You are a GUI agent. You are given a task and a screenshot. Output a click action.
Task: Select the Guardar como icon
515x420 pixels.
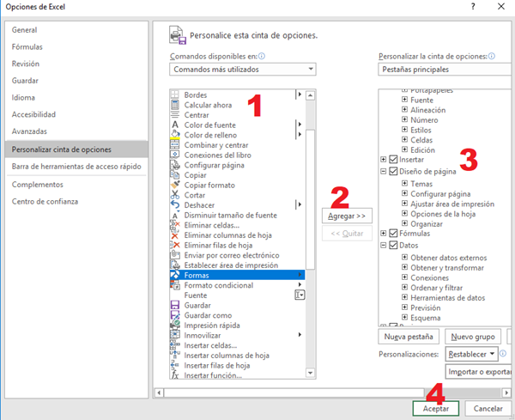[175, 315]
